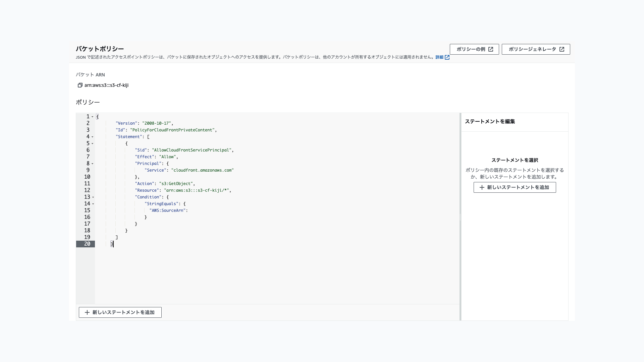Click the "s3:GetObject" action value
The height and width of the screenshot is (362, 644).
(x=176, y=184)
